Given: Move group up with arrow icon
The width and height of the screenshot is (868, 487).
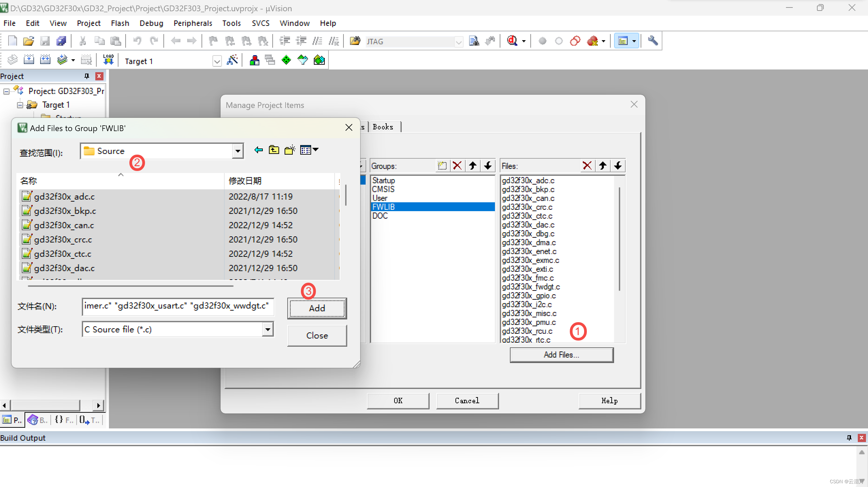Looking at the screenshot, I should pos(472,166).
